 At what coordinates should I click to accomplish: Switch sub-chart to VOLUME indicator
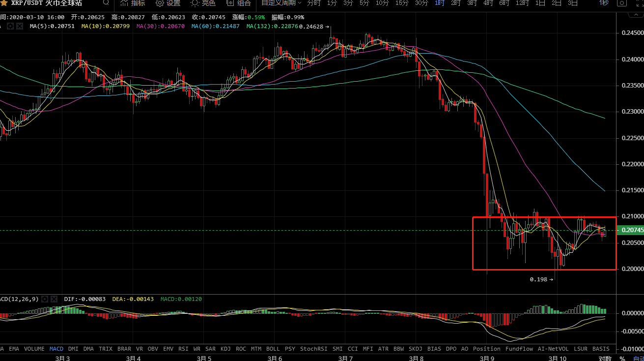34,349
